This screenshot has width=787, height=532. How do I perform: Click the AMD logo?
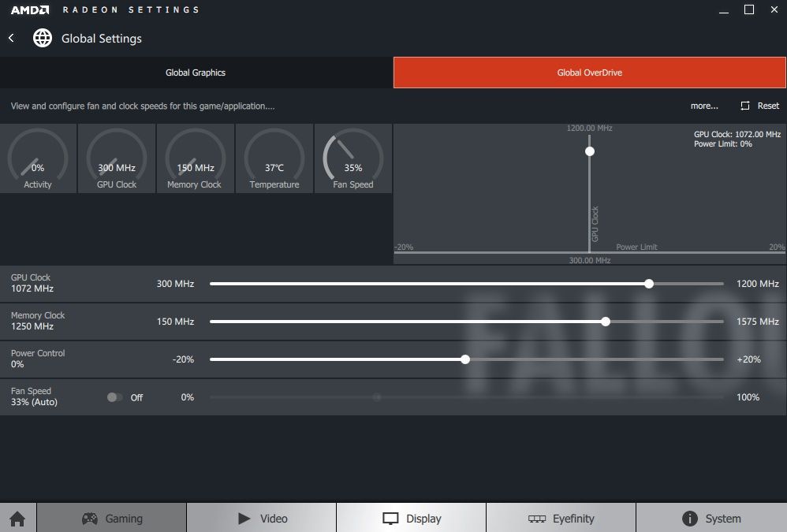pos(30,9)
